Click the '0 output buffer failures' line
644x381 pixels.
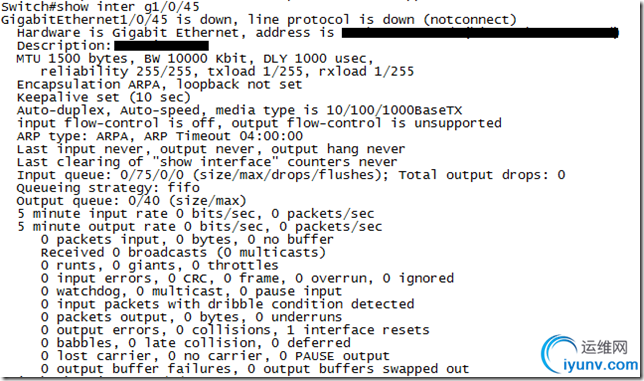(x=255, y=368)
